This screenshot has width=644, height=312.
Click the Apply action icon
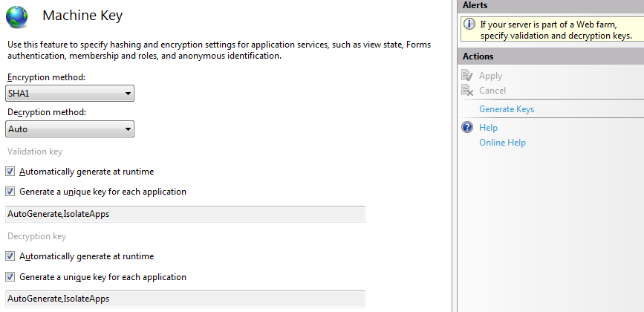467,76
